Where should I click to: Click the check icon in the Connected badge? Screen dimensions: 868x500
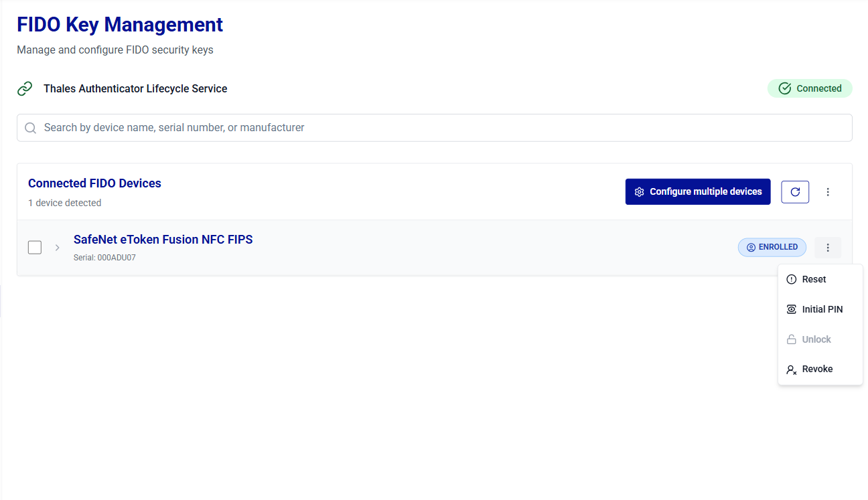[x=785, y=88]
